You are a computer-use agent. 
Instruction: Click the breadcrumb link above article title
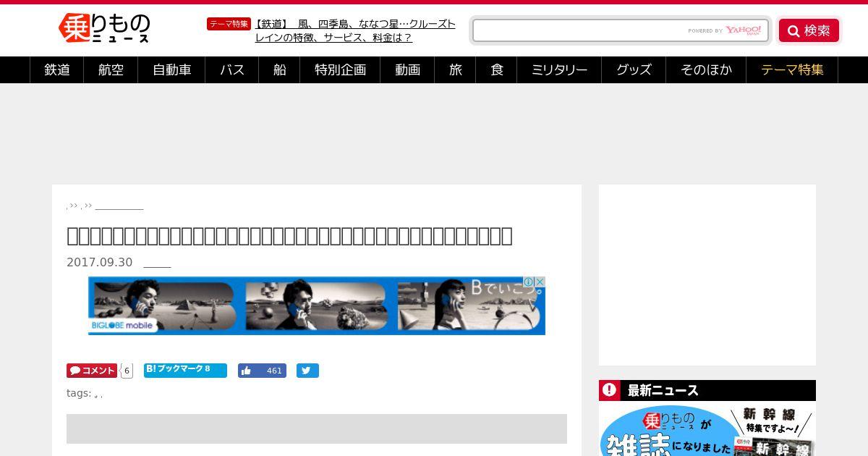click(x=119, y=206)
